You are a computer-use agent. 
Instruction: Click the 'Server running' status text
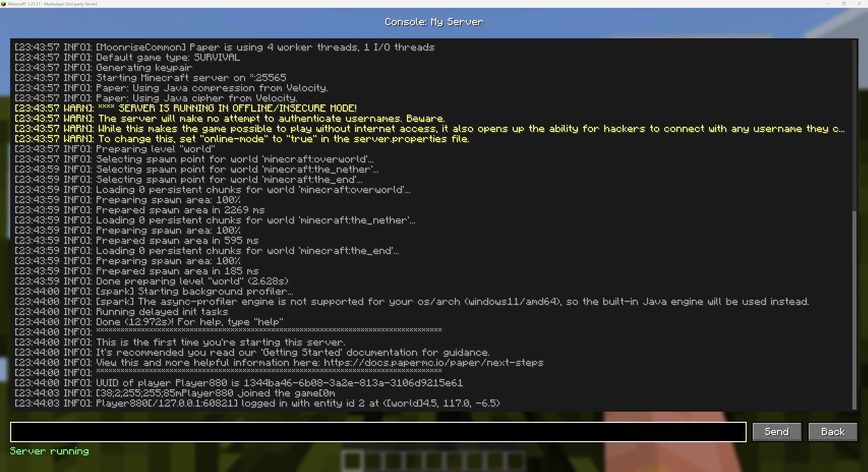tap(50, 451)
